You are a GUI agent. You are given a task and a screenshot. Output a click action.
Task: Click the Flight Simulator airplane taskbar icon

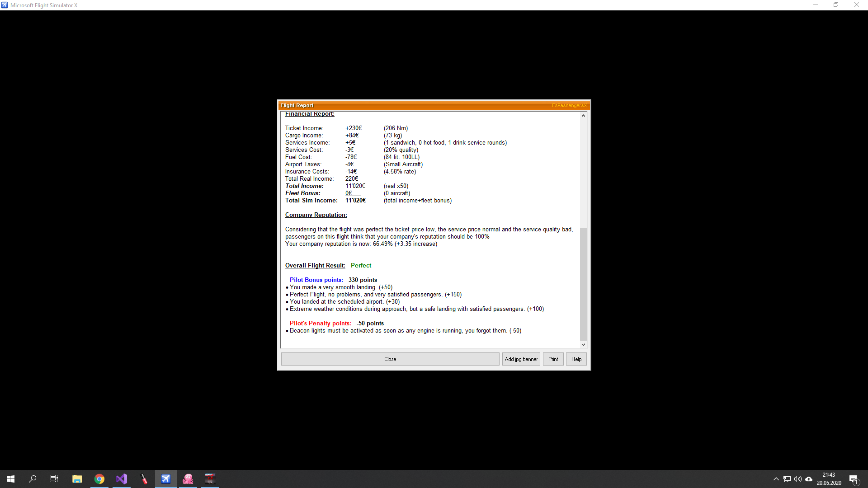166,479
